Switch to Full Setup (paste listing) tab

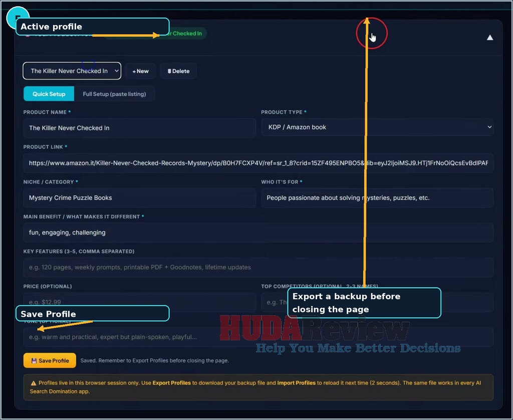[114, 94]
